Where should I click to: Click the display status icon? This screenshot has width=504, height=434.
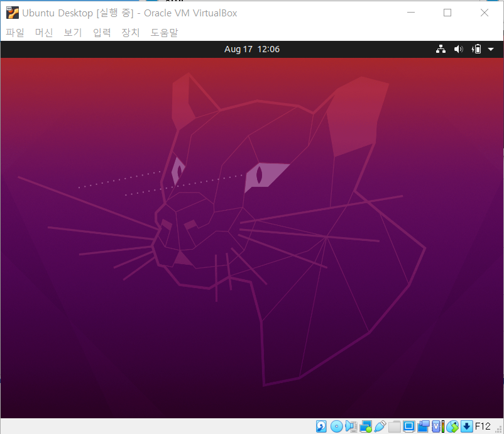(409, 426)
